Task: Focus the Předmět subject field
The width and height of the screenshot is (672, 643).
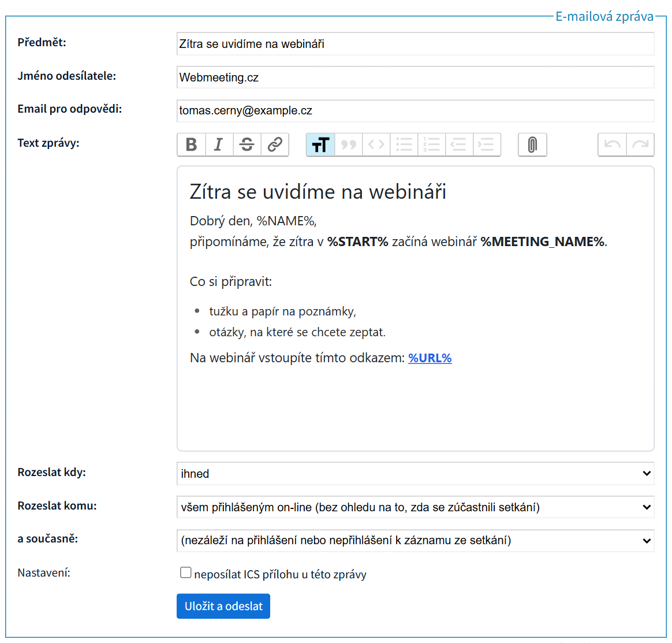Action: coord(415,44)
